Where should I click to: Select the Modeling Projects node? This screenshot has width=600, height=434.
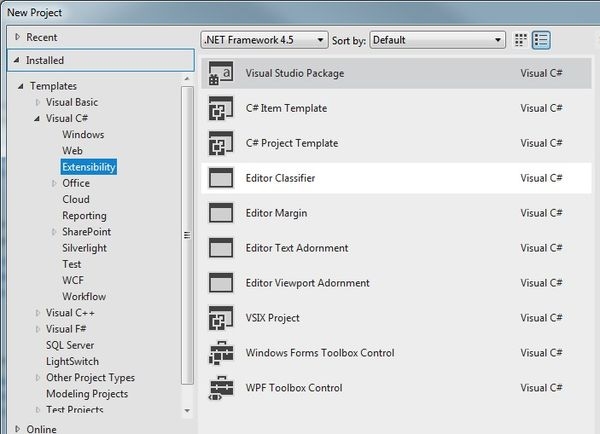(x=87, y=394)
